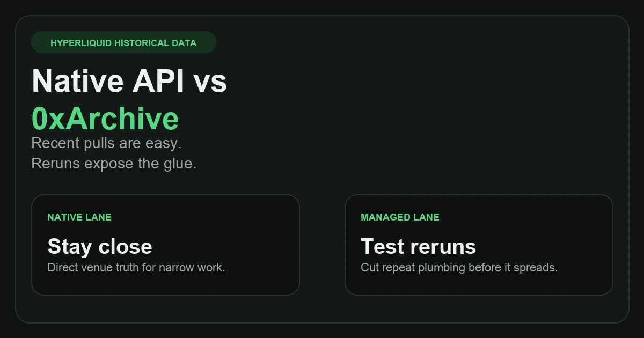The width and height of the screenshot is (644, 338).
Task: Click the word "Native" in main heading
Action: click(x=78, y=82)
